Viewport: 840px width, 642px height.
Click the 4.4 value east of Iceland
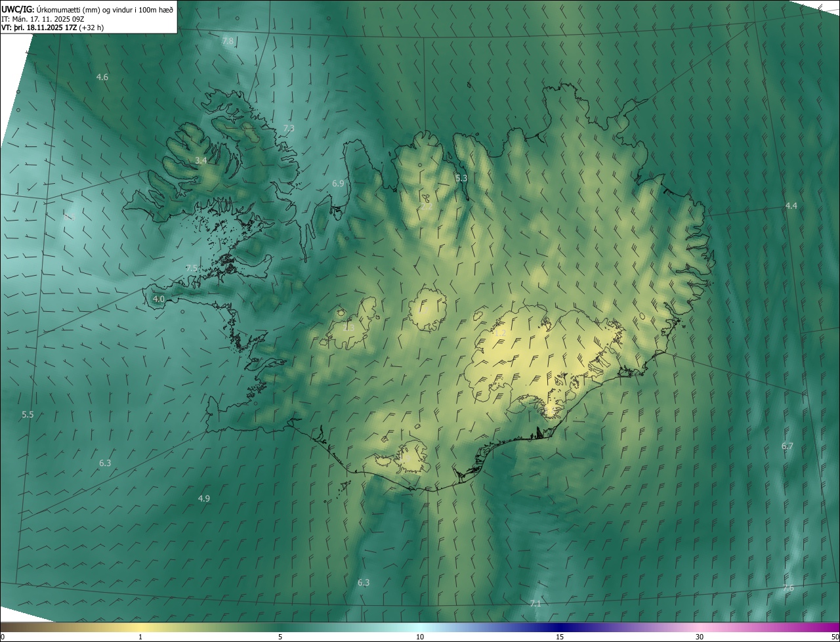click(x=791, y=206)
